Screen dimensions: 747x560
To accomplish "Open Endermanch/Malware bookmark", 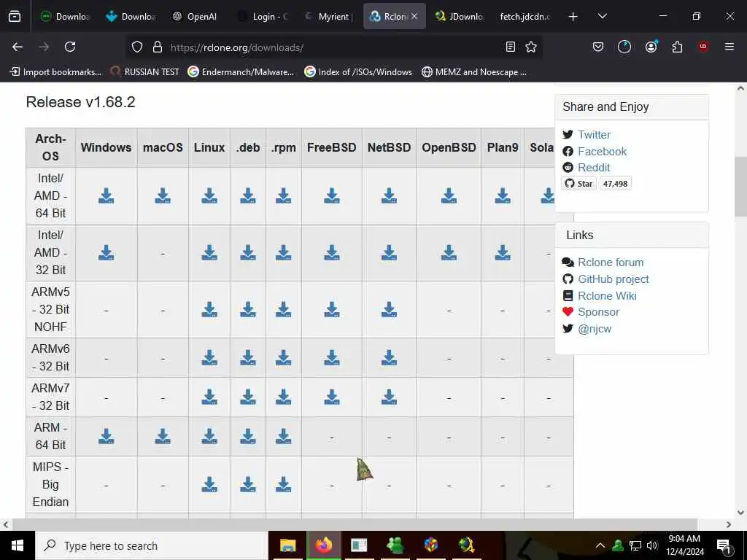I will pos(241,72).
